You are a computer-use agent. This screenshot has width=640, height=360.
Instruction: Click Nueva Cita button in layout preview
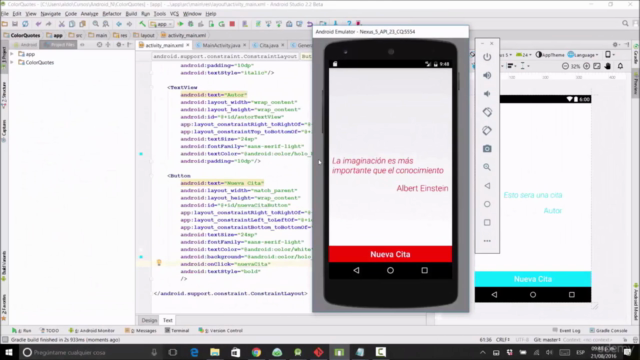point(533,279)
